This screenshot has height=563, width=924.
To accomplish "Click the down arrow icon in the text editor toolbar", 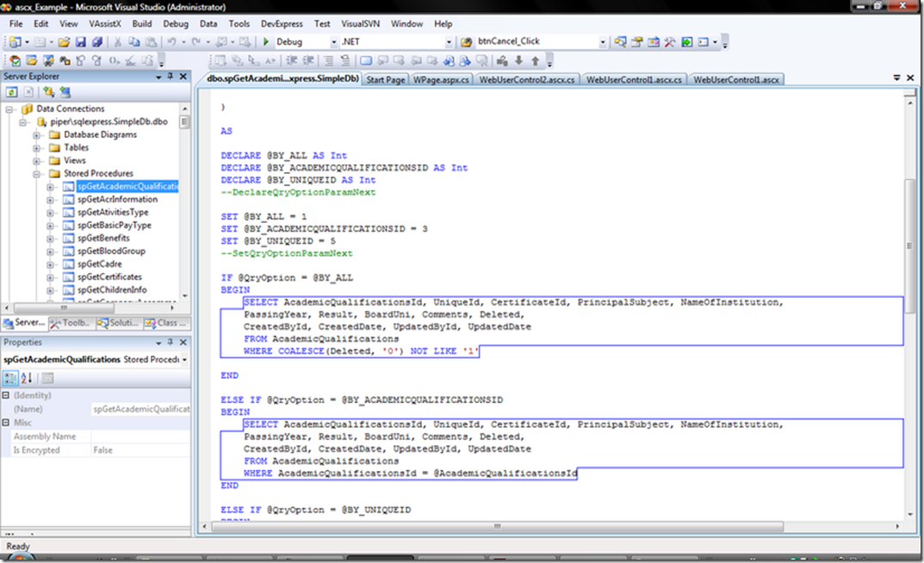I will point(518,60).
